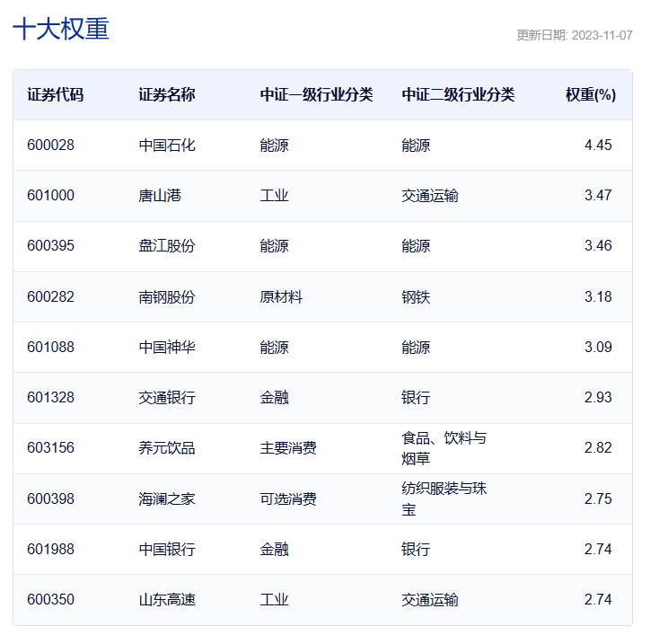
Task: Click the weight value 2.75
Action: tap(598, 499)
